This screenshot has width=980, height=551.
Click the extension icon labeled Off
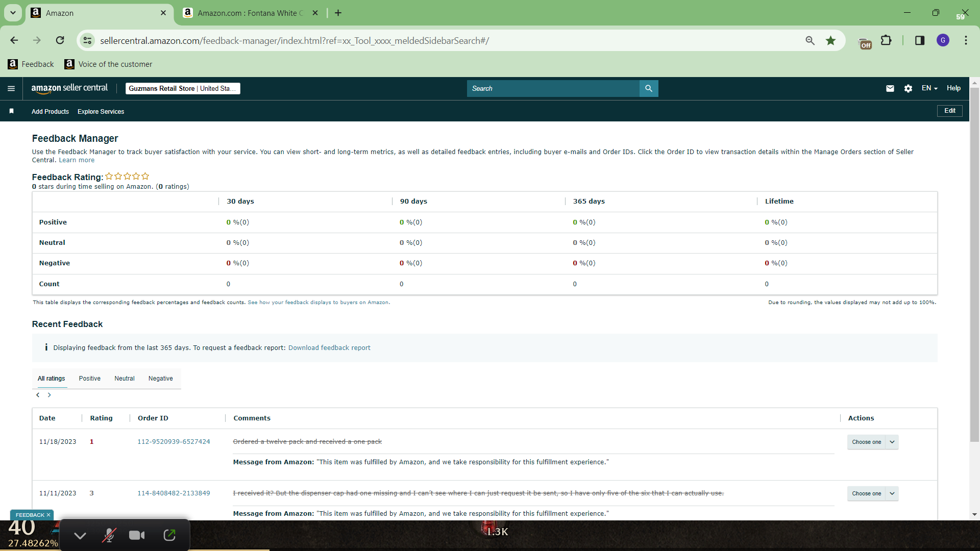point(865,44)
